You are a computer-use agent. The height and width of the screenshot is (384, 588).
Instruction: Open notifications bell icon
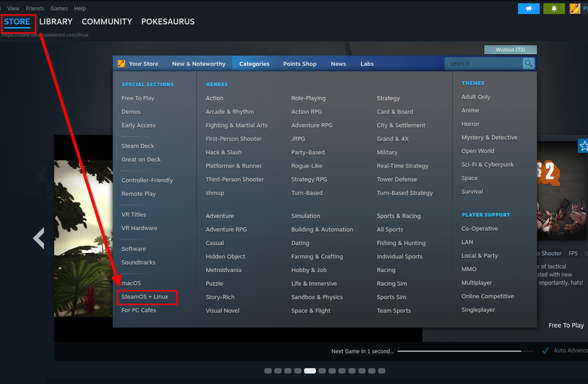tap(554, 9)
